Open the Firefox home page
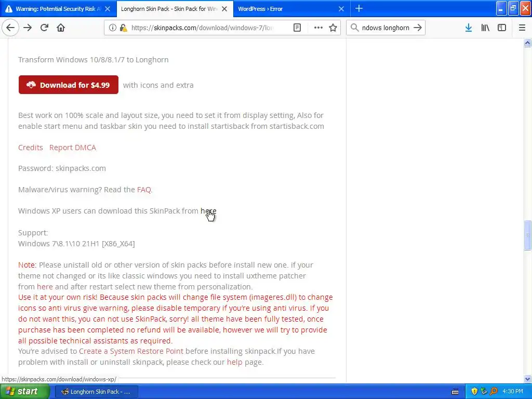The height and width of the screenshot is (399, 532). click(x=61, y=28)
